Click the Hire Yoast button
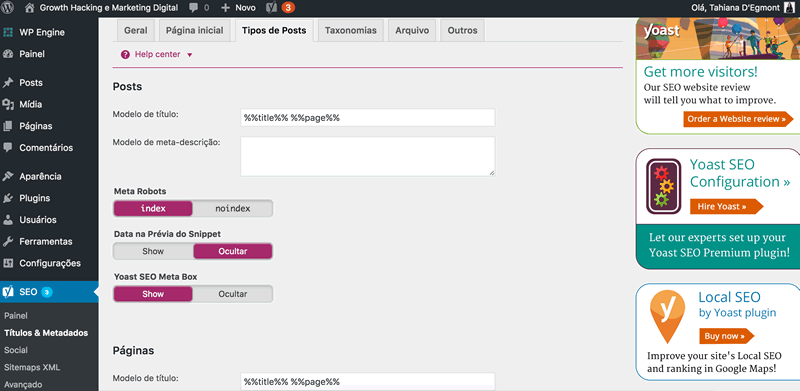This screenshot has height=391, width=800. coord(726,207)
